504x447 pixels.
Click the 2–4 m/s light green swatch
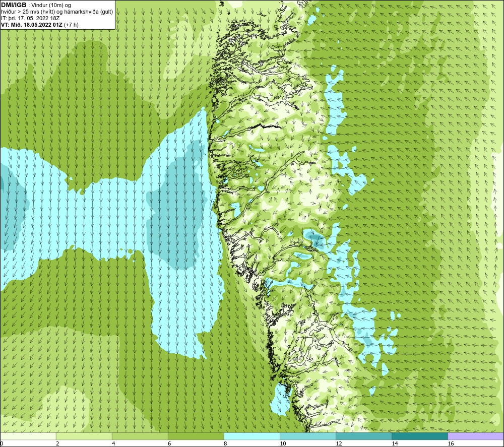[84, 436]
